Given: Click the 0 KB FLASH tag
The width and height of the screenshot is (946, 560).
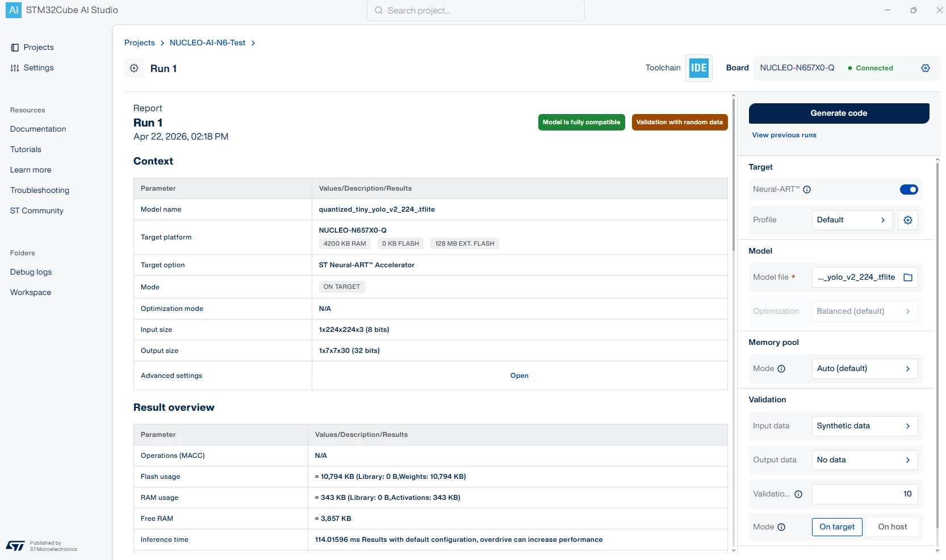Looking at the screenshot, I should click(x=400, y=244).
